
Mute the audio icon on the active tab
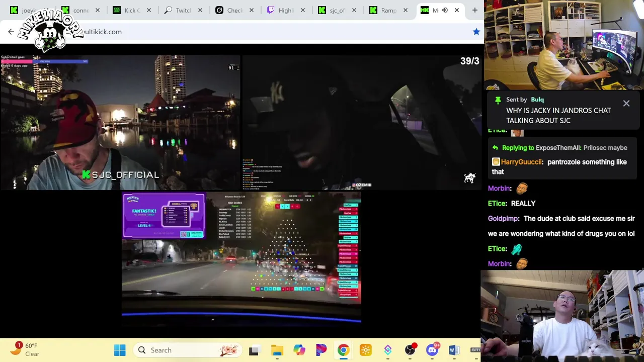pyautogui.click(x=445, y=10)
